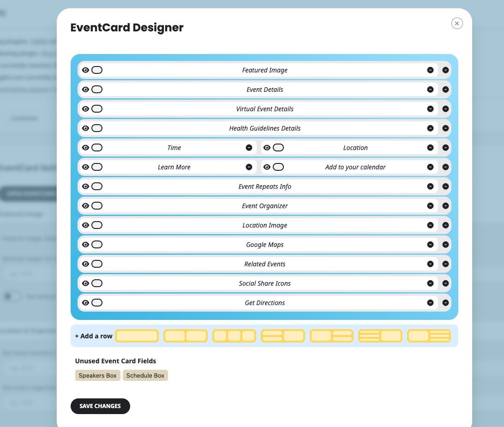Delete the Learn More and calendar row outer minus
The image size is (504, 427).
pyautogui.click(x=445, y=167)
